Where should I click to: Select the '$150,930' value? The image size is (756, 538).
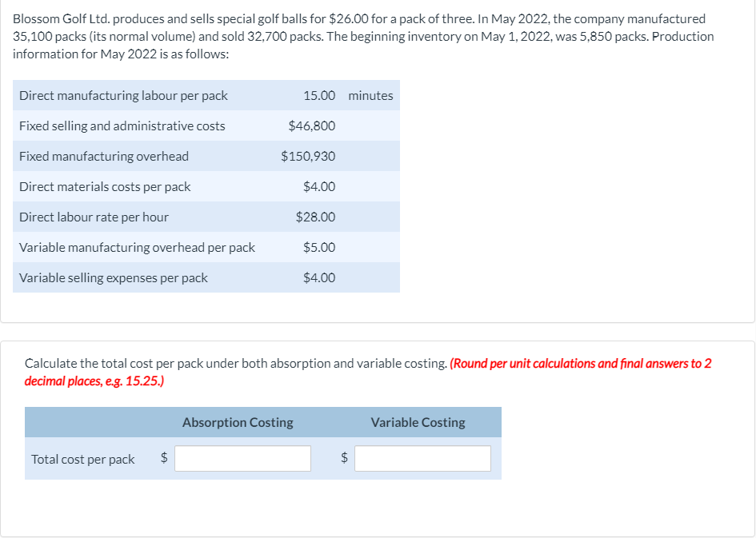[x=308, y=156]
